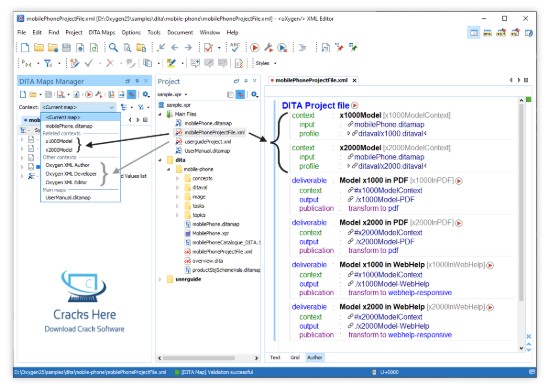The width and height of the screenshot is (550, 390).
Task: Open the Find/Replace magnifier tool
Action: pyautogui.click(x=113, y=47)
